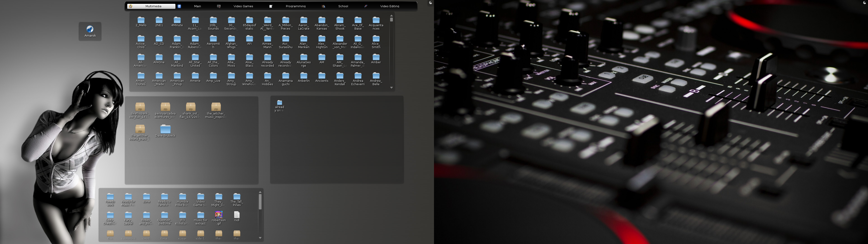
Task: Open the done folder
Action: click(146, 198)
